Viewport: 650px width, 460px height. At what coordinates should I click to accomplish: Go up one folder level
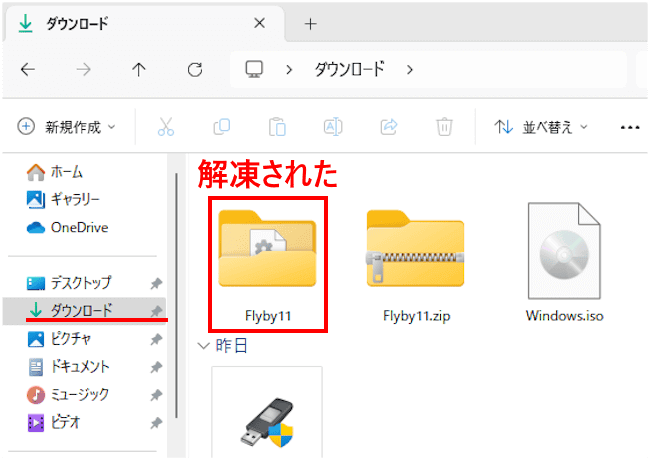pyautogui.click(x=139, y=70)
